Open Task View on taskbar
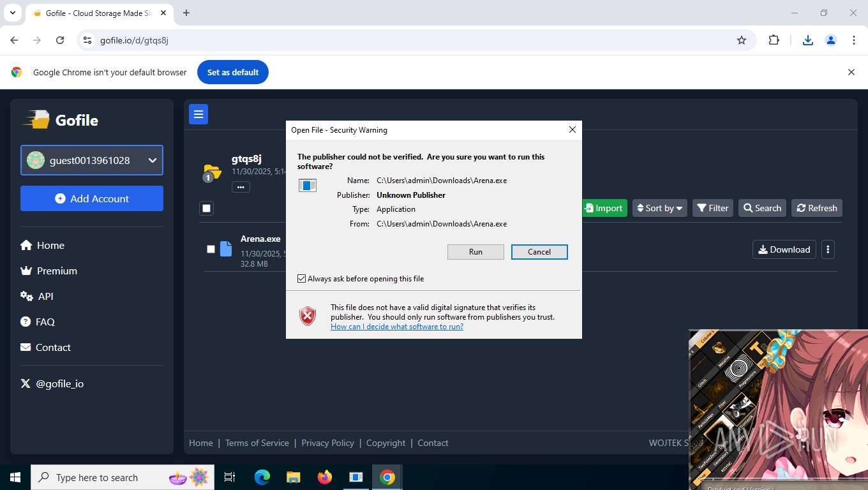 (x=230, y=477)
